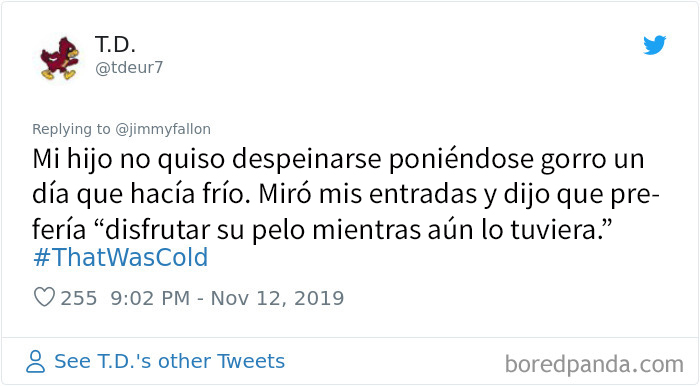Click the year 2019 in the date
Screen dimensions: 700x386
pyautogui.click(x=319, y=298)
